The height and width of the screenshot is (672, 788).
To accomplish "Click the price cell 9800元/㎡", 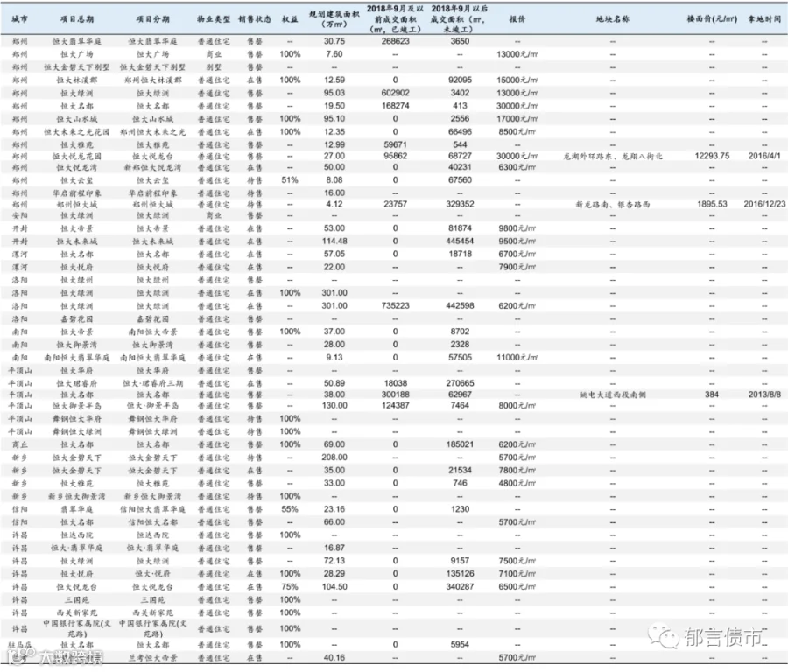I will click(517, 228).
